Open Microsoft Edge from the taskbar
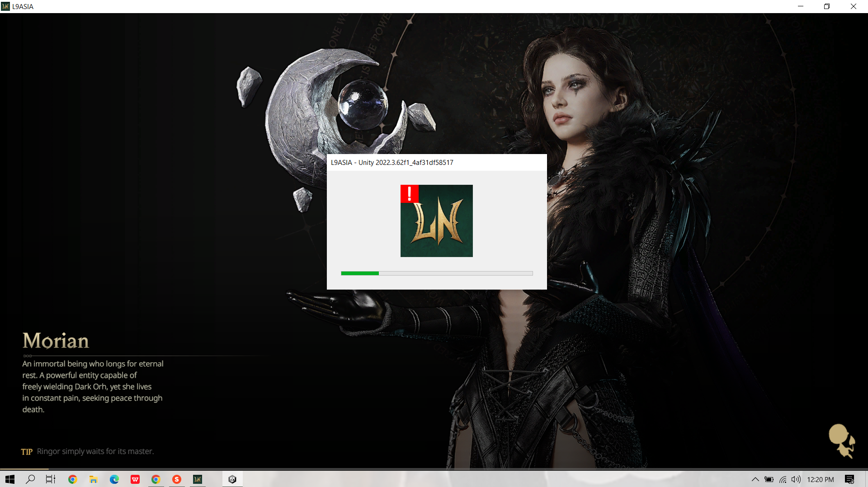Screen dimensions: 868x487 tap(114, 479)
